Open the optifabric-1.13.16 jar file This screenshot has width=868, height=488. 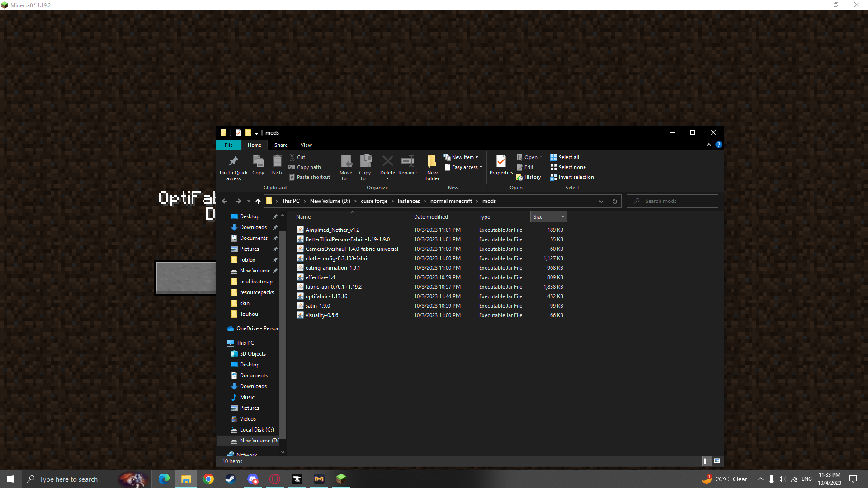326,296
